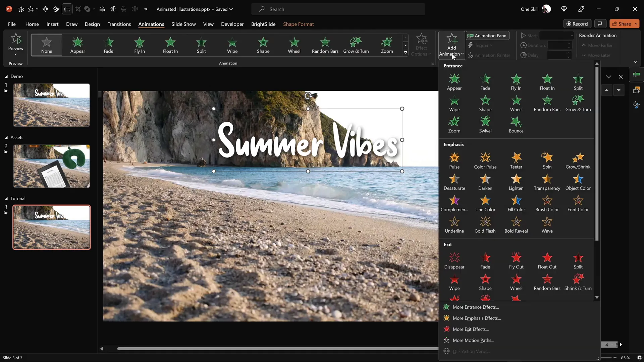Open the file name Saved dropdown
This screenshot has height=362, width=644.
231,9
